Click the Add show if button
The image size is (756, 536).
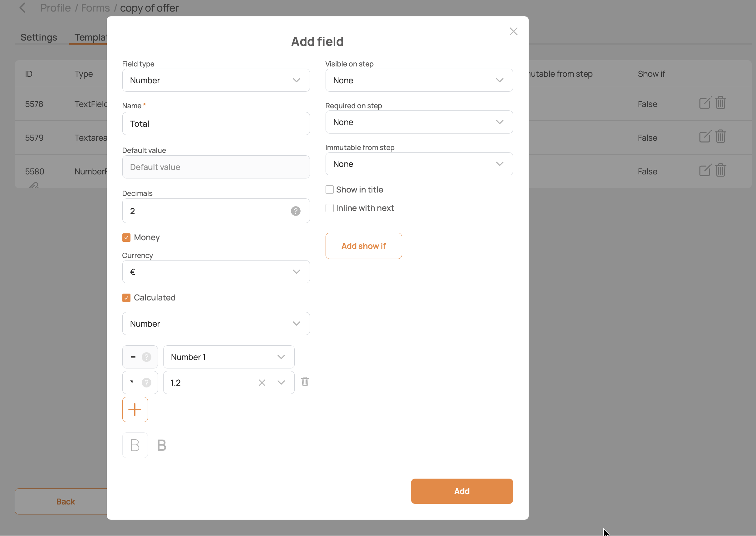(363, 246)
